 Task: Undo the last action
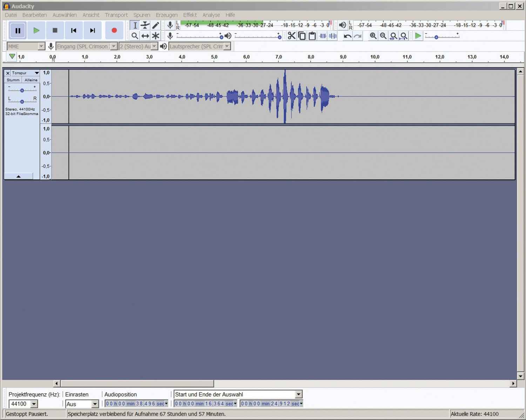[x=347, y=36]
